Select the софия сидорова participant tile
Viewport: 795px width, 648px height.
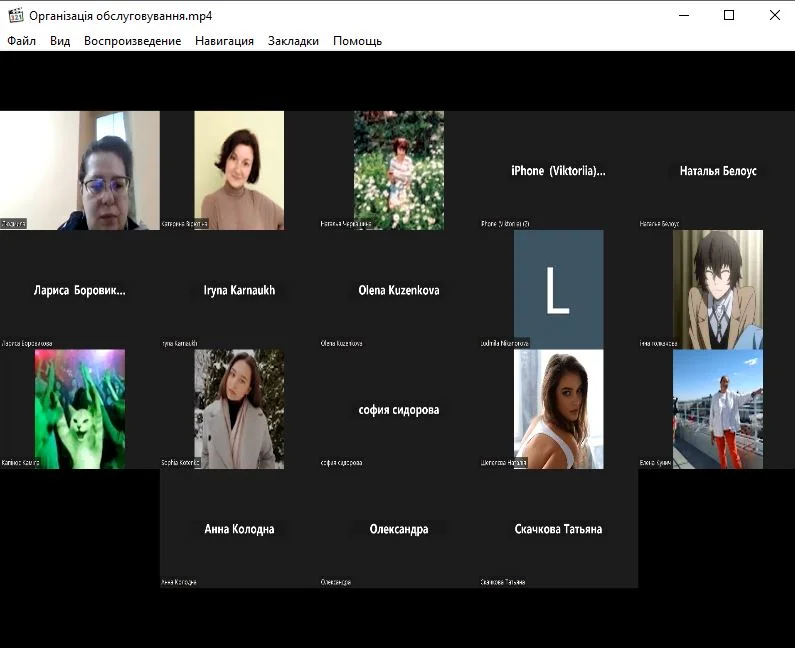pyautogui.click(x=398, y=410)
